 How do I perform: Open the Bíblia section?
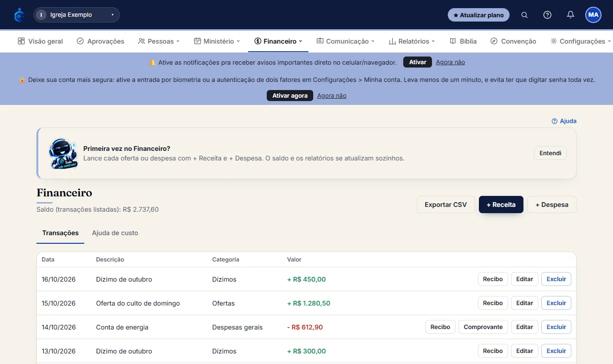point(463,41)
